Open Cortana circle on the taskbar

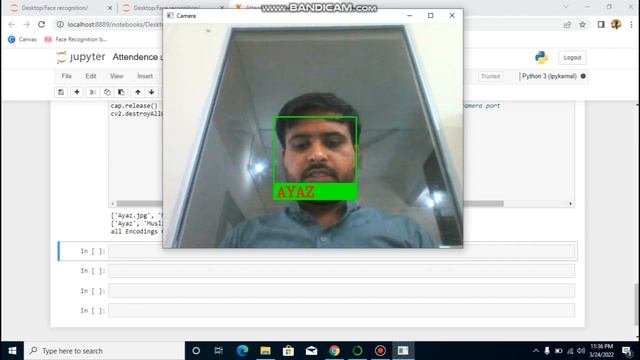(x=196, y=351)
